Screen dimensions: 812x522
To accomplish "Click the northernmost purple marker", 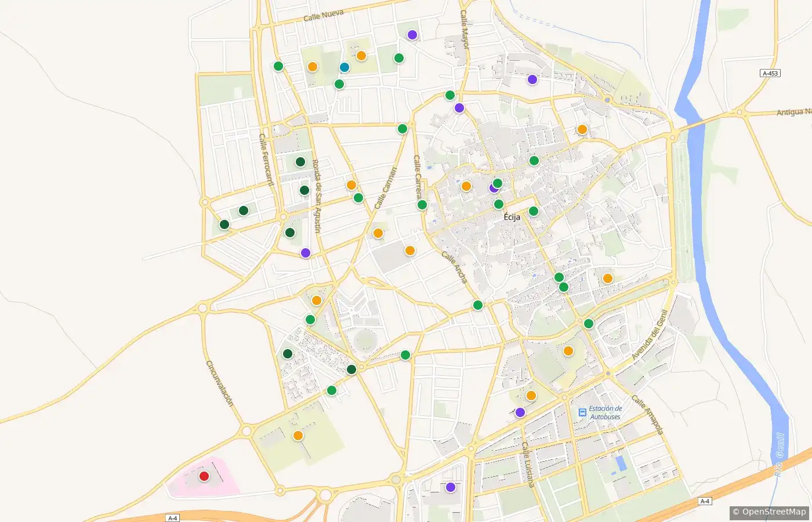I will (x=412, y=35).
